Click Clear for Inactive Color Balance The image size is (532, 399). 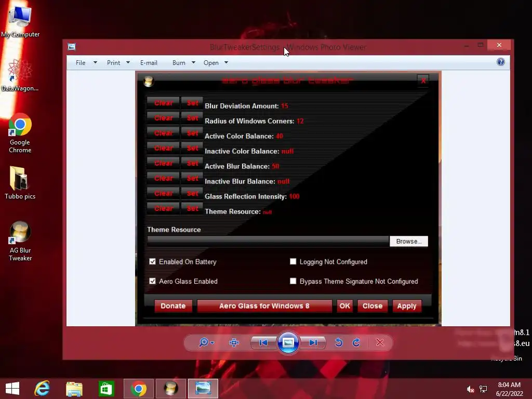pyautogui.click(x=163, y=148)
